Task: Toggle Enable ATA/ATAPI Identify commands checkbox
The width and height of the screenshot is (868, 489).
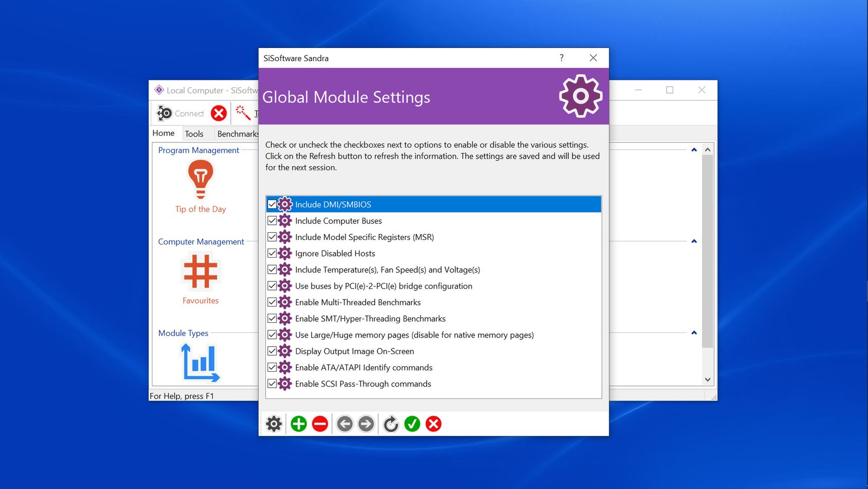Action: click(272, 367)
